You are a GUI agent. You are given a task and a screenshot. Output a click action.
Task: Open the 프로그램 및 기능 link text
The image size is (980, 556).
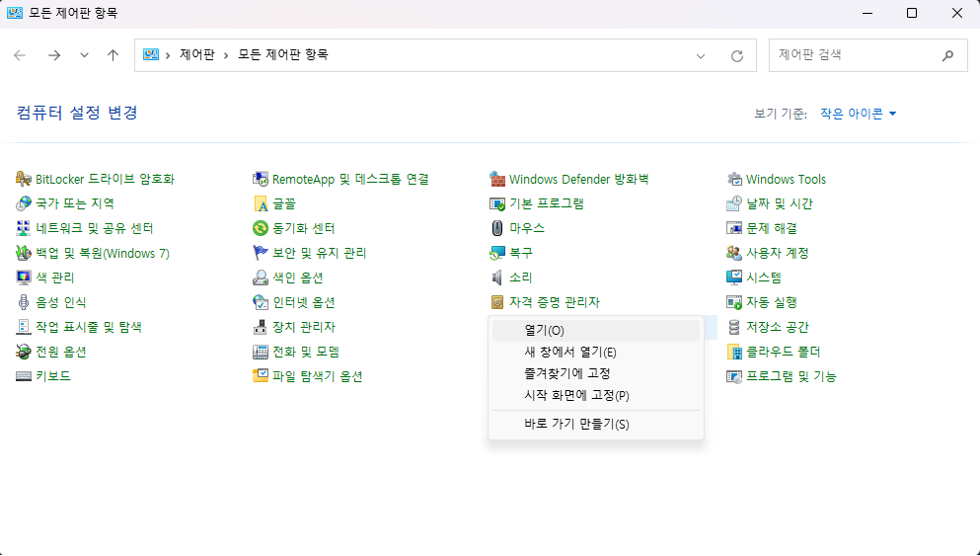(792, 376)
